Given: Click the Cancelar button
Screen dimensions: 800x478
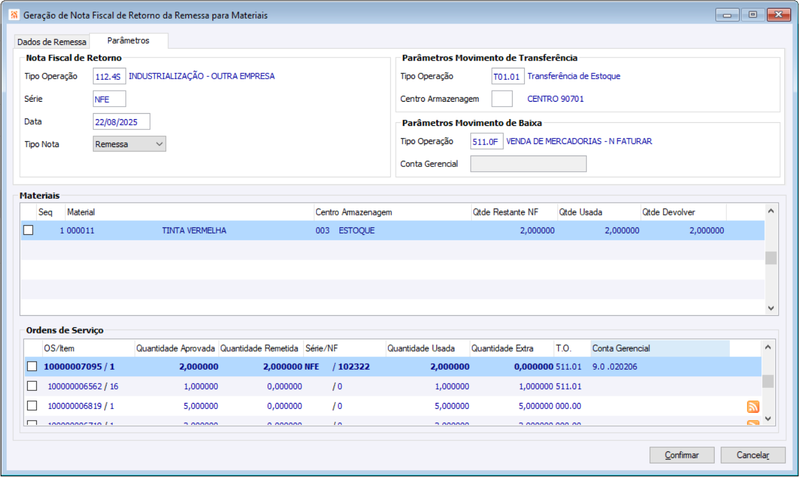Looking at the screenshot, I should pos(753,455).
